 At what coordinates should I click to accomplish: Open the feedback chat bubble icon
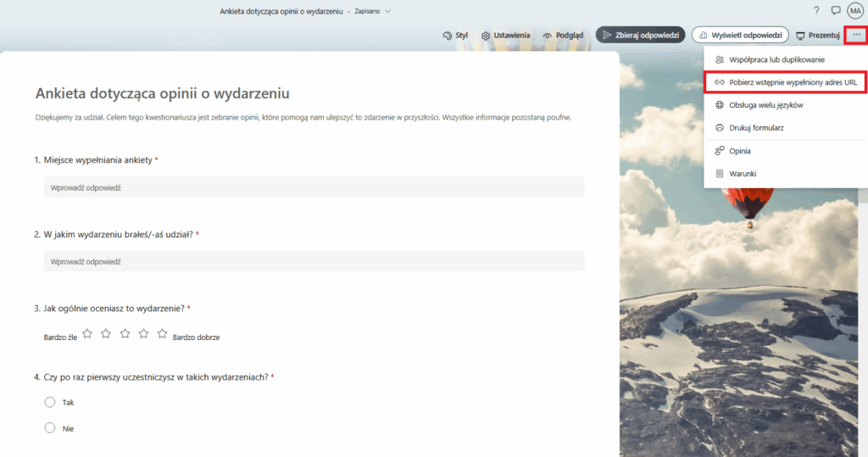836,10
